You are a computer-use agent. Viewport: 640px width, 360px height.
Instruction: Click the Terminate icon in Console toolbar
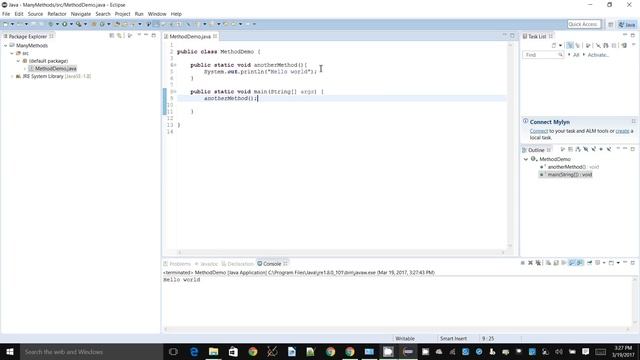tap(522, 263)
